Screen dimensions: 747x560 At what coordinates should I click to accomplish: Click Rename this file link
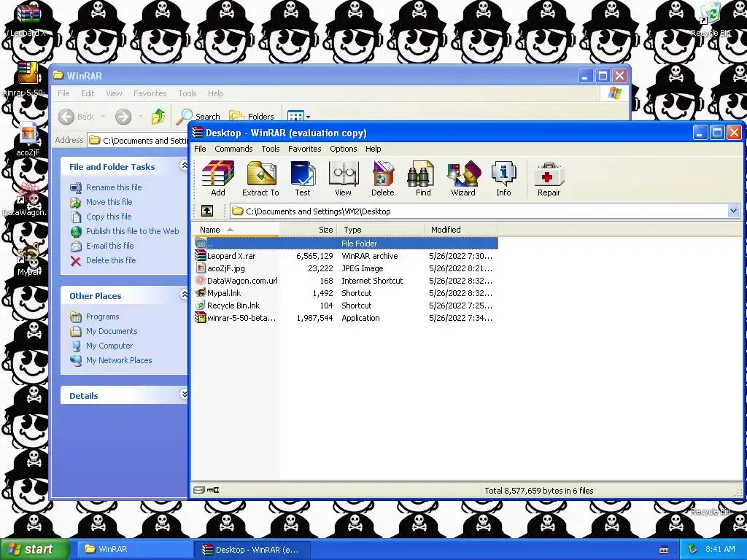[x=114, y=187]
